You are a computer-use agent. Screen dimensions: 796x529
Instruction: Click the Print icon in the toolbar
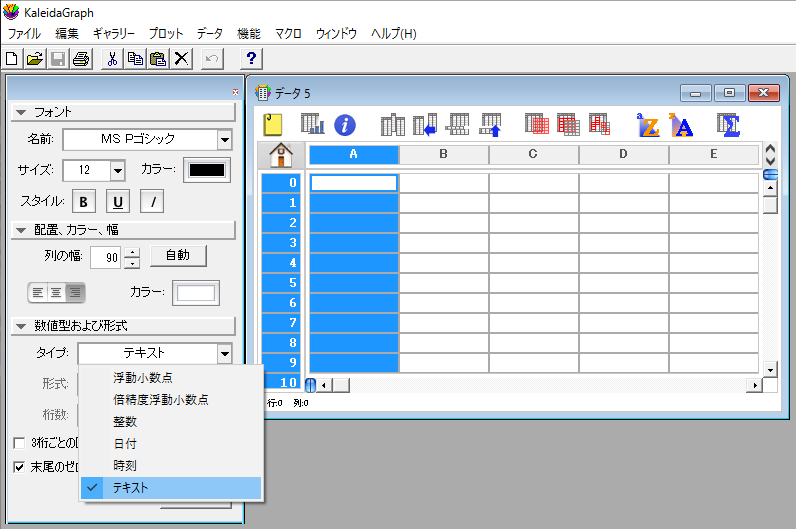81,59
